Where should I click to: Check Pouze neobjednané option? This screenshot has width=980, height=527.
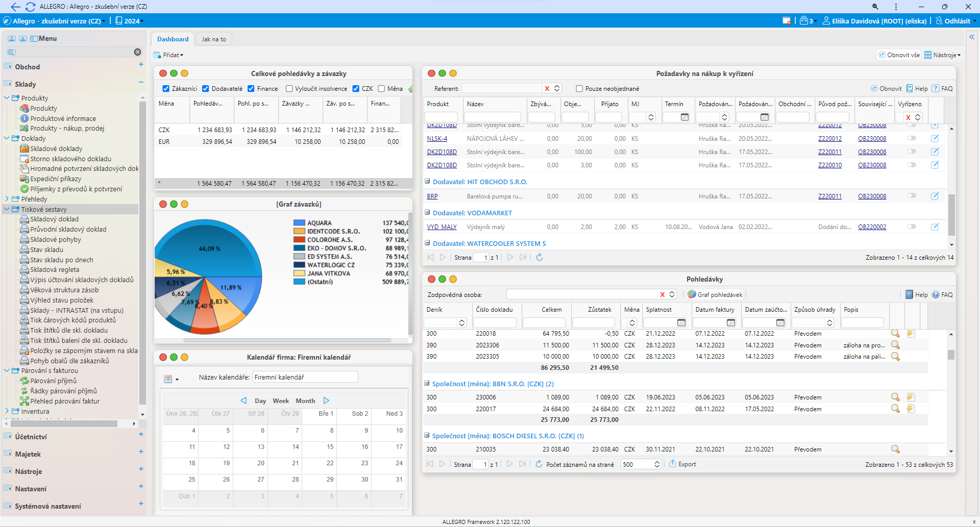[x=579, y=89]
